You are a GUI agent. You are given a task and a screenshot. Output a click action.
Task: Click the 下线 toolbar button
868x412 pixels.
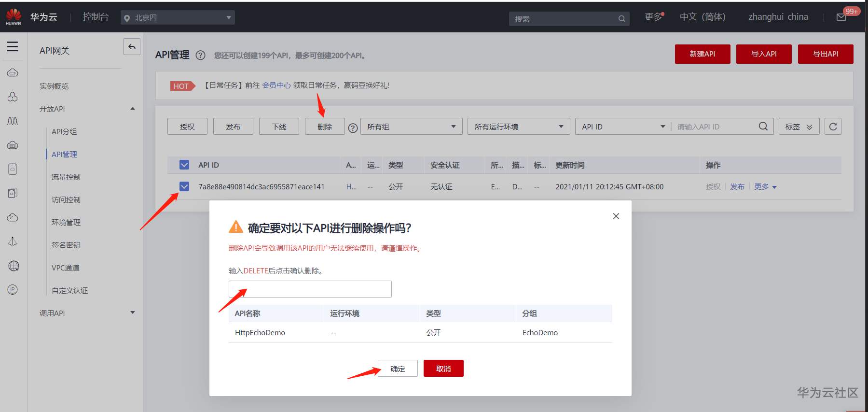click(x=279, y=127)
